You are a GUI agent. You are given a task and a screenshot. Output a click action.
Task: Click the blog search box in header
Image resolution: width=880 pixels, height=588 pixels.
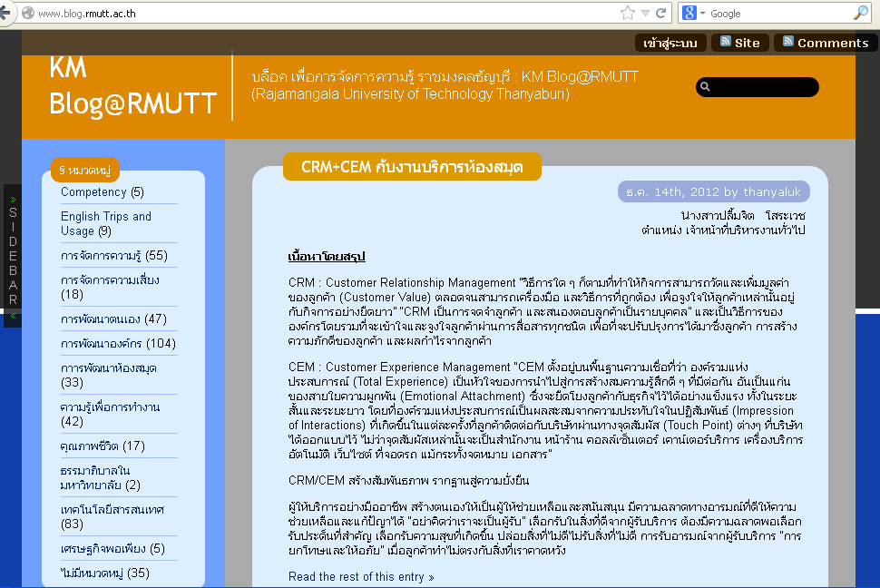pos(758,86)
